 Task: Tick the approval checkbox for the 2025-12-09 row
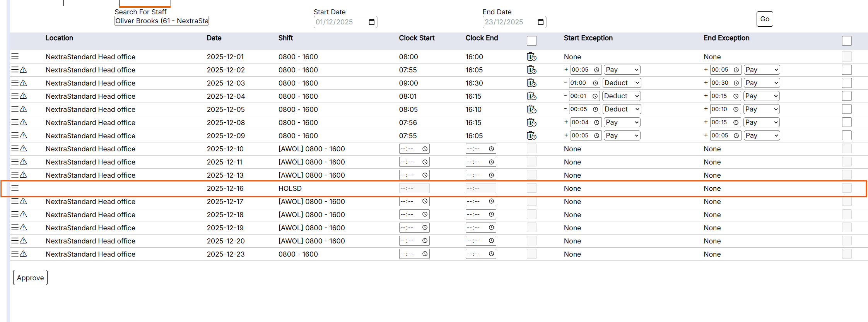(847, 135)
